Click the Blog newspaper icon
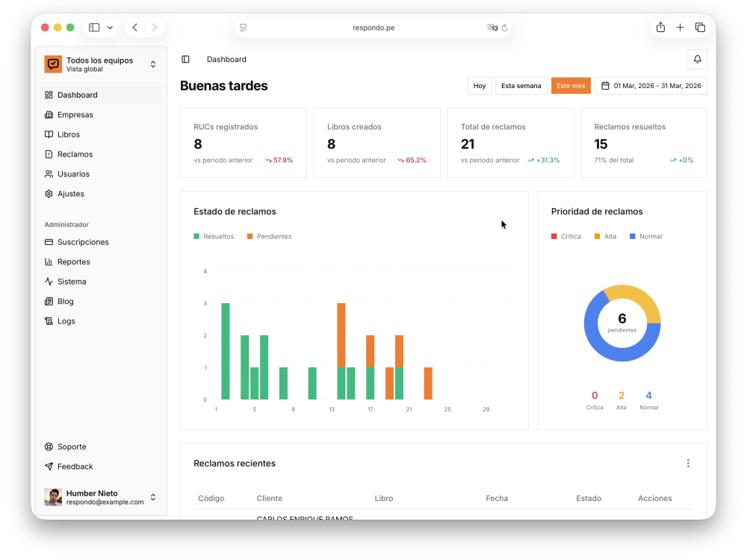The image size is (747, 560). pos(49,302)
